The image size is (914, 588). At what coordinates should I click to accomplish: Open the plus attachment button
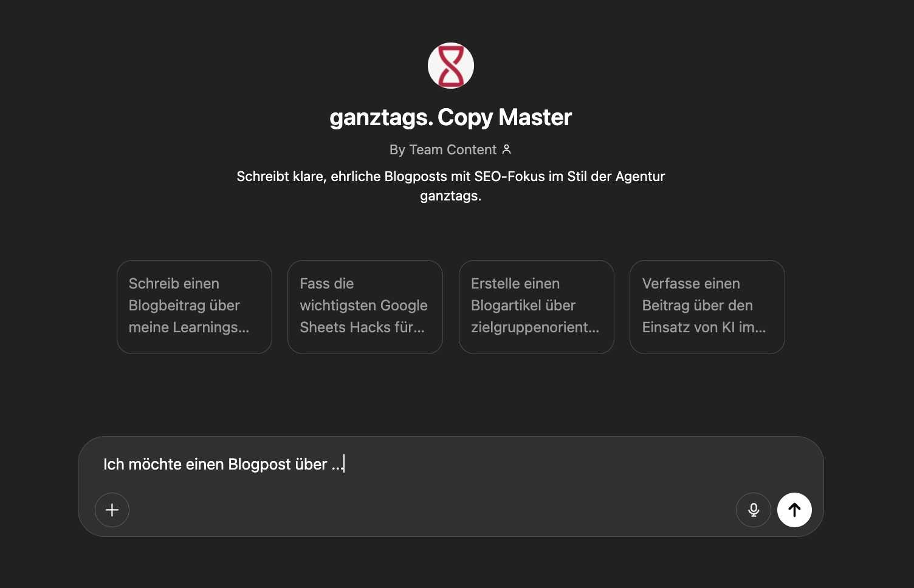[112, 510]
